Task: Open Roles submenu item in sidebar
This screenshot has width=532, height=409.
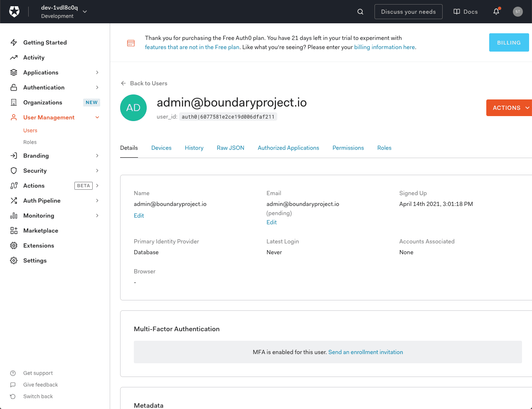Action: (x=30, y=142)
